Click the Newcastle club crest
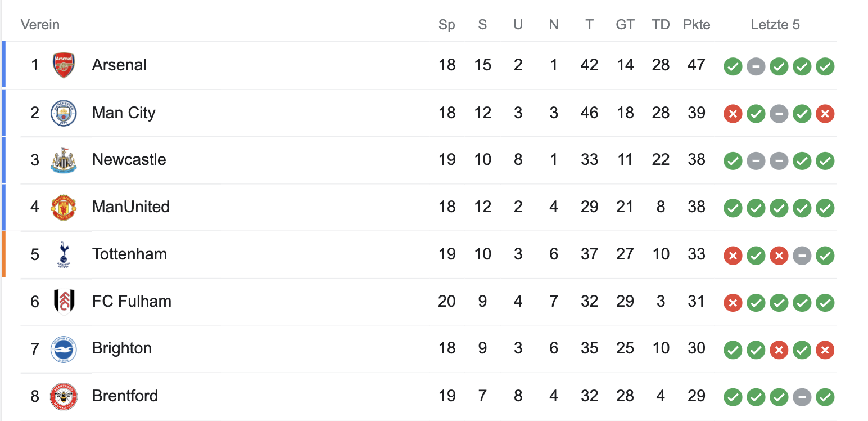Screen dimensions: 868x421 [x=64, y=160]
